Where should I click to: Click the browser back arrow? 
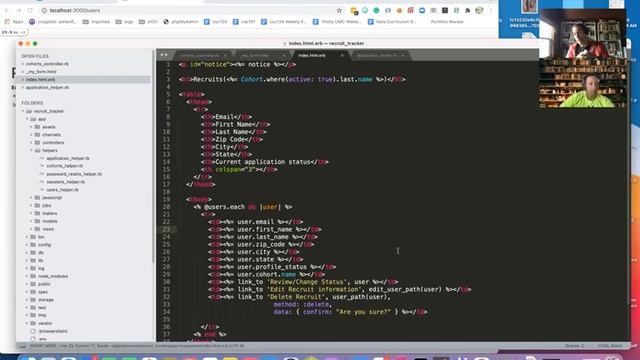click(7, 10)
